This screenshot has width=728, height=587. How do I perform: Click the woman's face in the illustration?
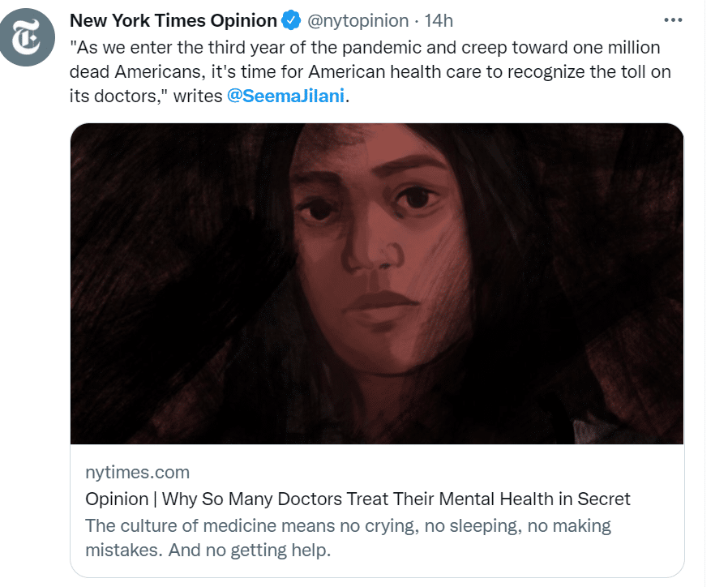click(x=369, y=243)
